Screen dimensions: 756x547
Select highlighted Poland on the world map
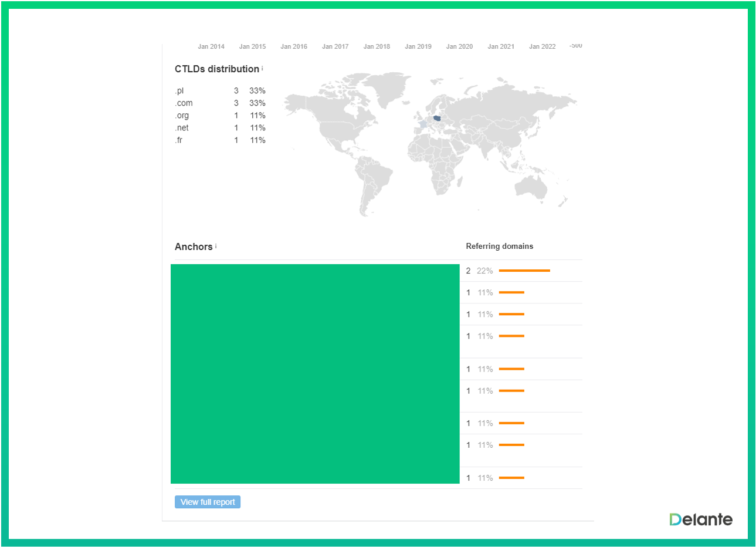(438, 119)
